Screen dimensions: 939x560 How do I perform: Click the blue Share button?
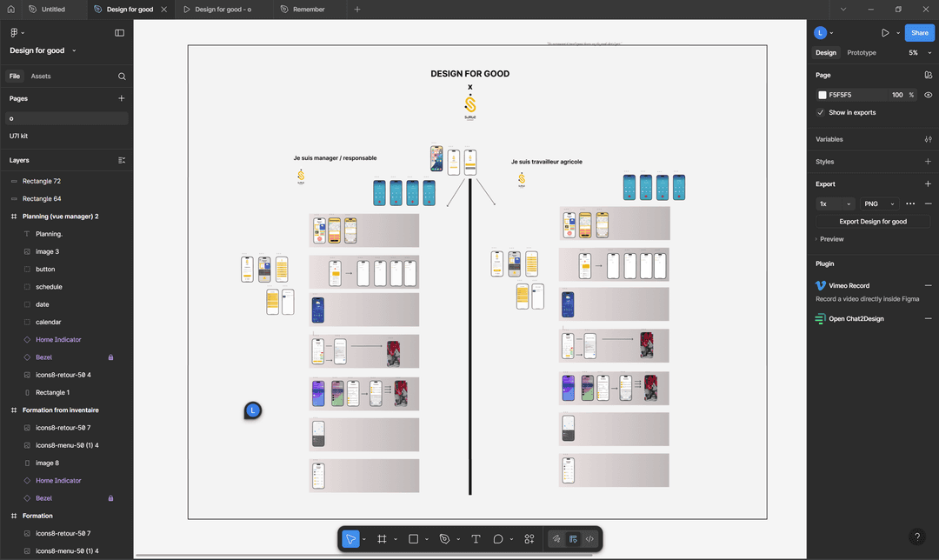point(919,32)
